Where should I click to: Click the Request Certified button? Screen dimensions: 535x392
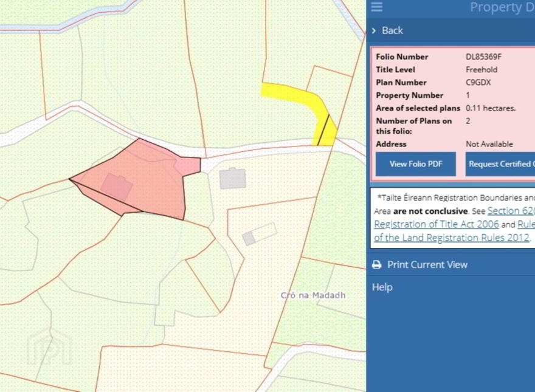(x=500, y=164)
